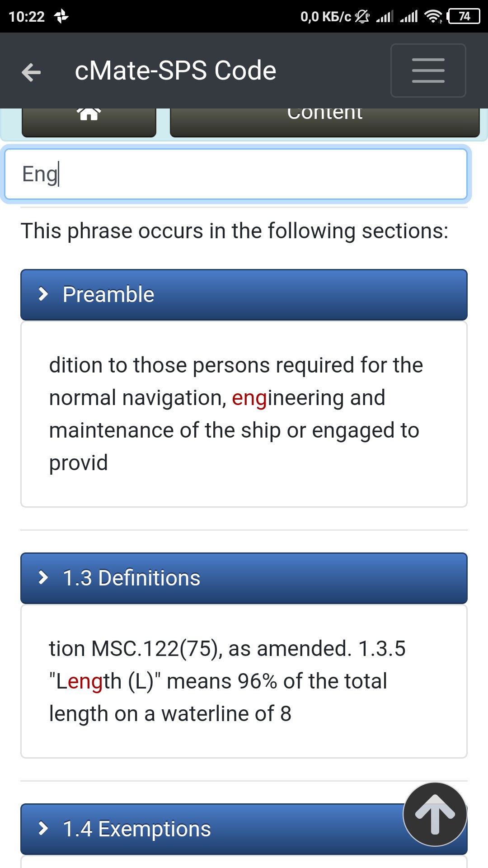Select the Preamble section header
The width and height of the screenshot is (488, 868).
[x=244, y=295]
